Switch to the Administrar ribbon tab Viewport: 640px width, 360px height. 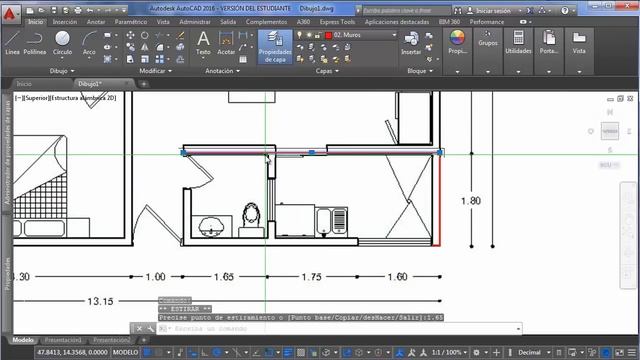[195, 22]
